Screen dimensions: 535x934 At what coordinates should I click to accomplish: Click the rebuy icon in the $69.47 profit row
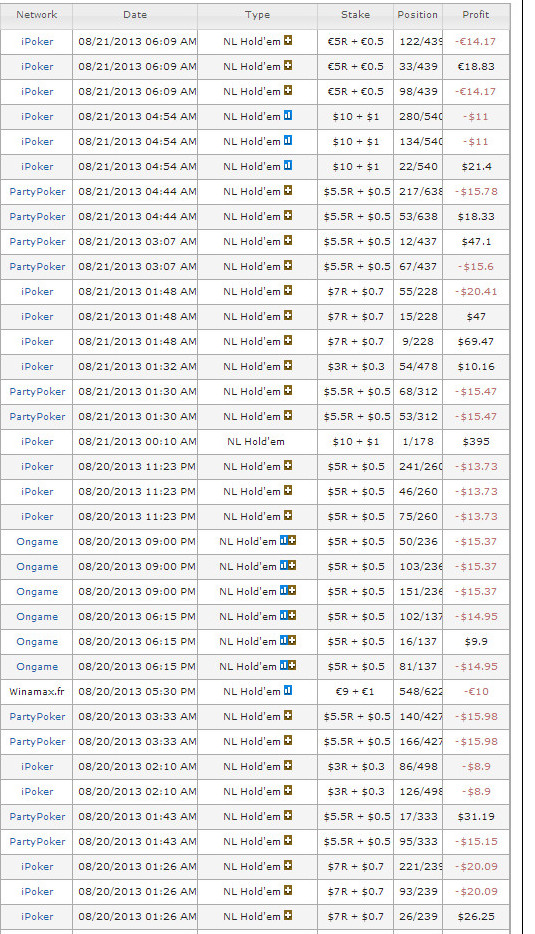(x=288, y=341)
